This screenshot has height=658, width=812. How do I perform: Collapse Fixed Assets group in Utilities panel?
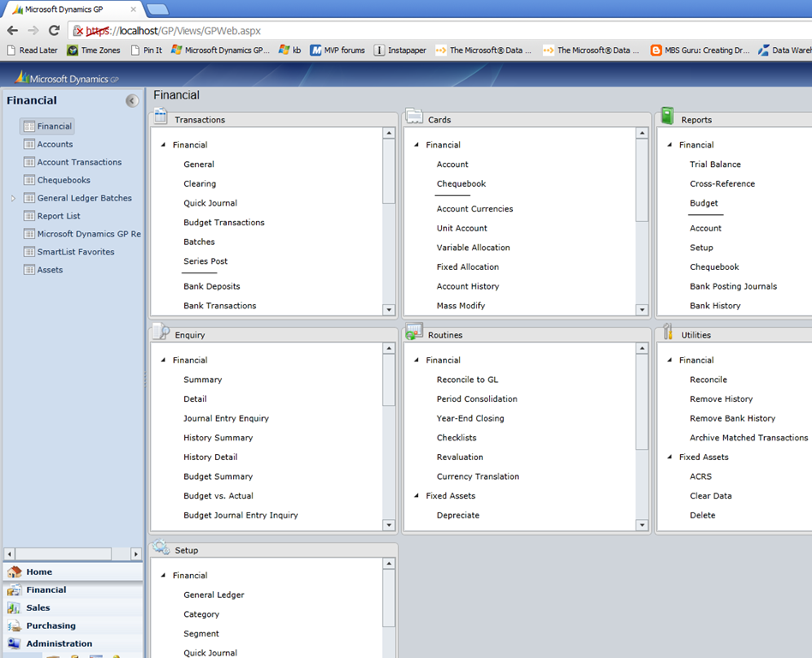pos(670,457)
